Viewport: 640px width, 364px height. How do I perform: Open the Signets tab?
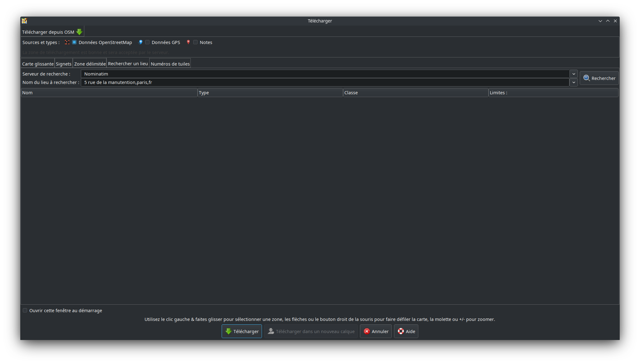click(64, 64)
